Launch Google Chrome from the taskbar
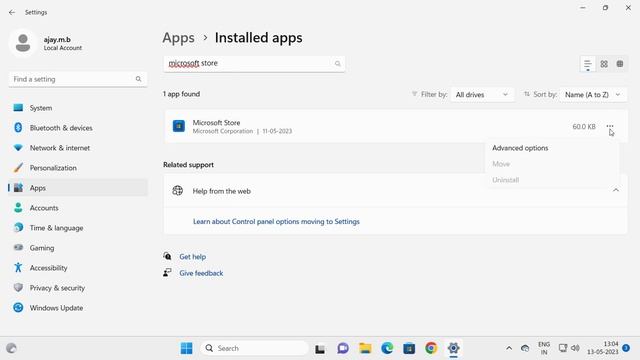 tap(431, 348)
